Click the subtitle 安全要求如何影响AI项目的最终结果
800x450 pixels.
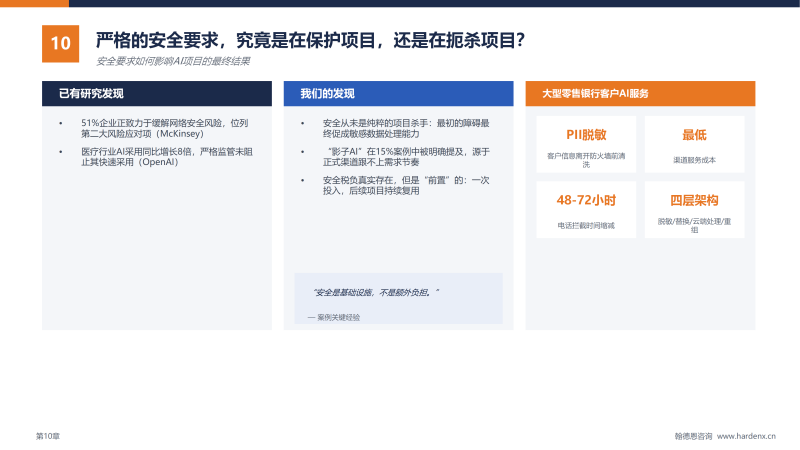[x=173, y=61]
